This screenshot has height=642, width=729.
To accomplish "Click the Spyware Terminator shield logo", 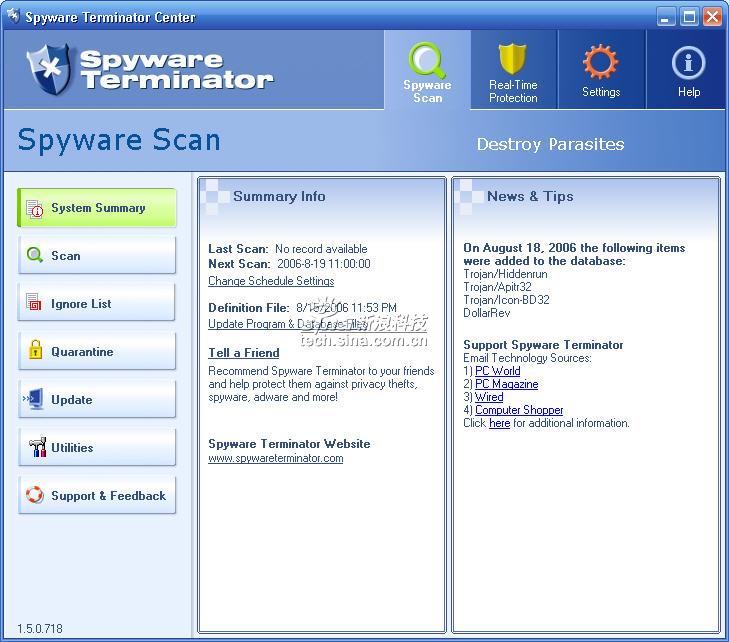I will point(49,69).
